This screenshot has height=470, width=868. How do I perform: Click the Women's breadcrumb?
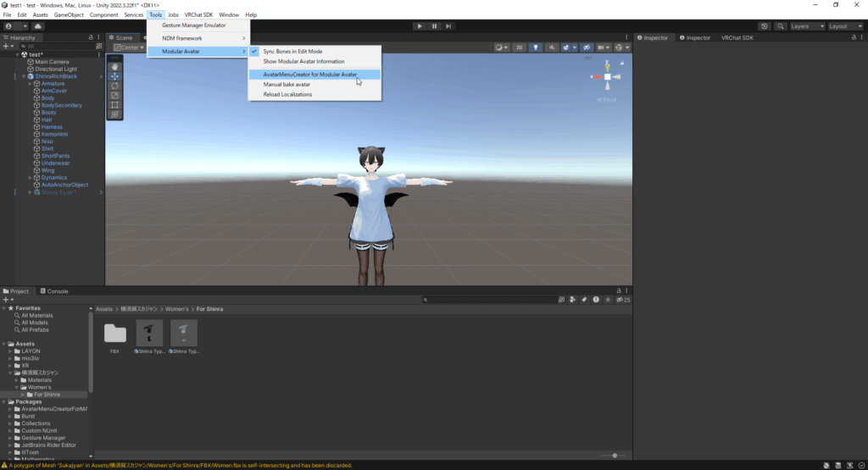click(176, 309)
